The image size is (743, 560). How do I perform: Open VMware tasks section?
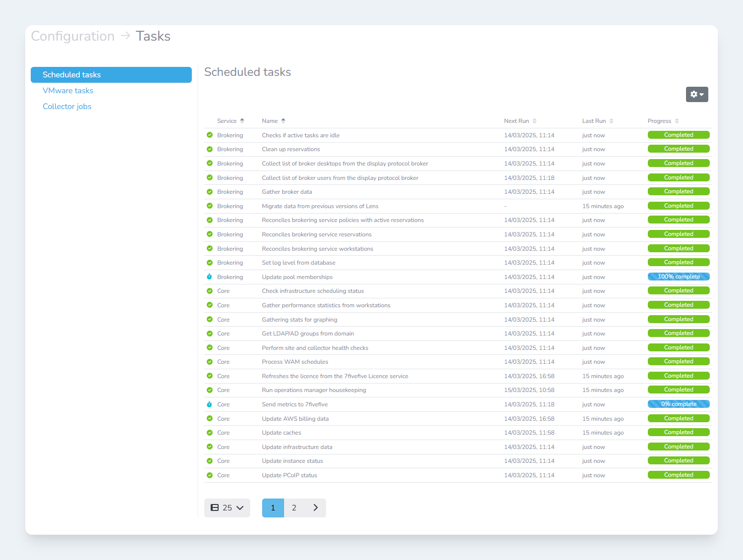[68, 91]
